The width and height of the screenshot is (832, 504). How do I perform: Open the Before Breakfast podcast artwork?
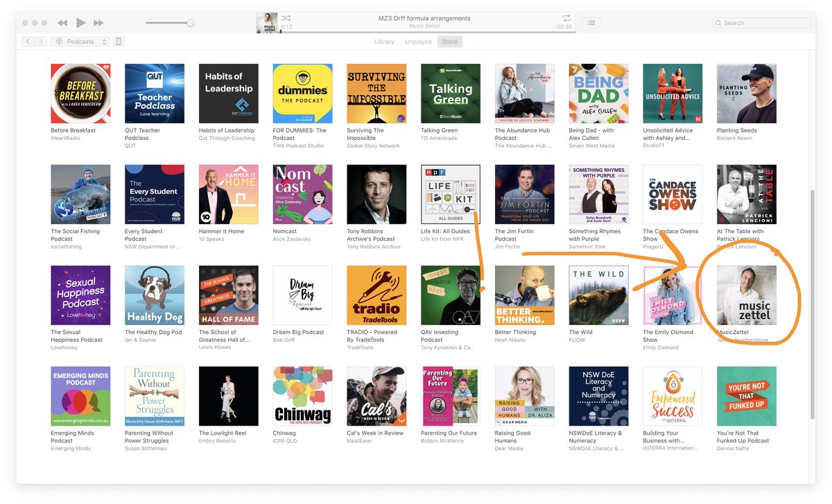click(80, 94)
